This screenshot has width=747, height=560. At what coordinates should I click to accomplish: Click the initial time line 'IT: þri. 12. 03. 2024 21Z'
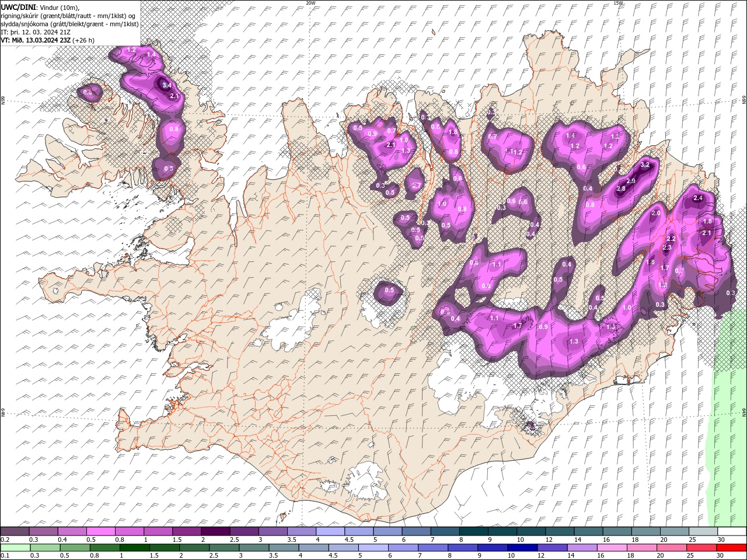(35, 32)
